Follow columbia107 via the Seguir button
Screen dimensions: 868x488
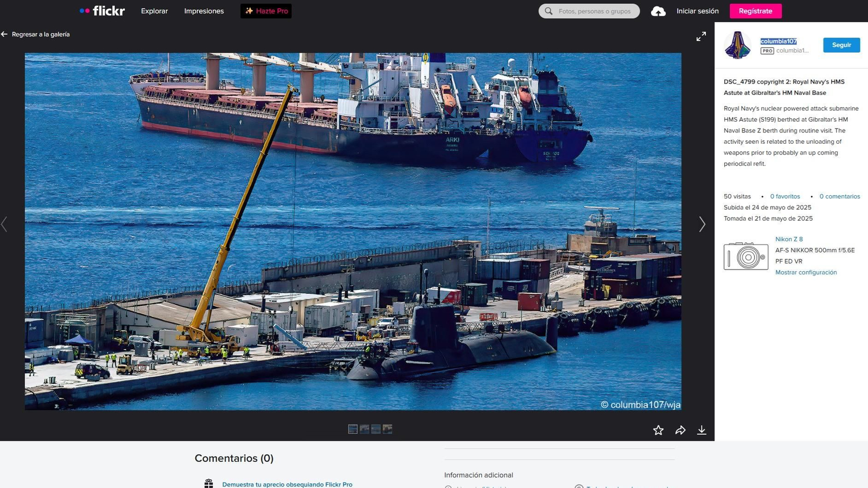841,45
